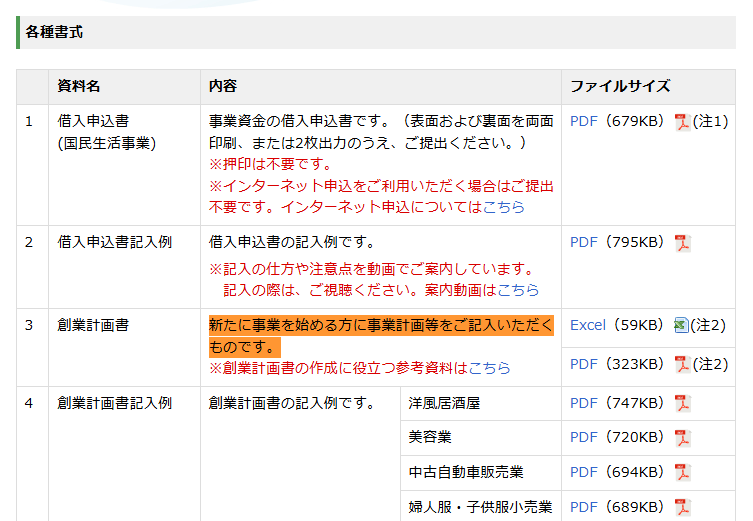
Task: Click PDF icon for 借入申込書記入例 (795KB)
Action: [682, 243]
